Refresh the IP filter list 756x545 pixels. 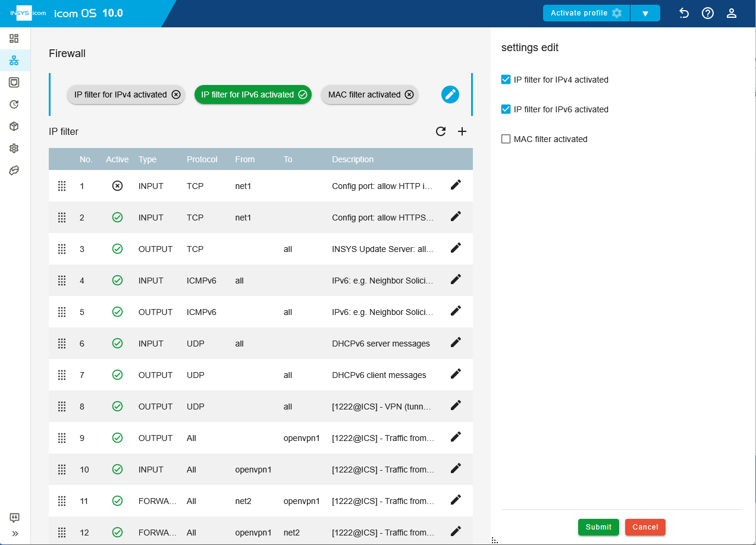click(x=441, y=131)
